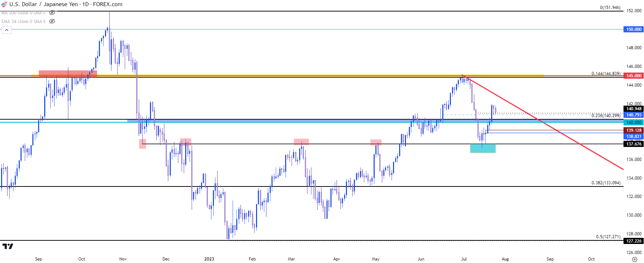Screen dimensions: 644x263
Task: Click the 136.000 price axis value
Action: tap(634, 159)
